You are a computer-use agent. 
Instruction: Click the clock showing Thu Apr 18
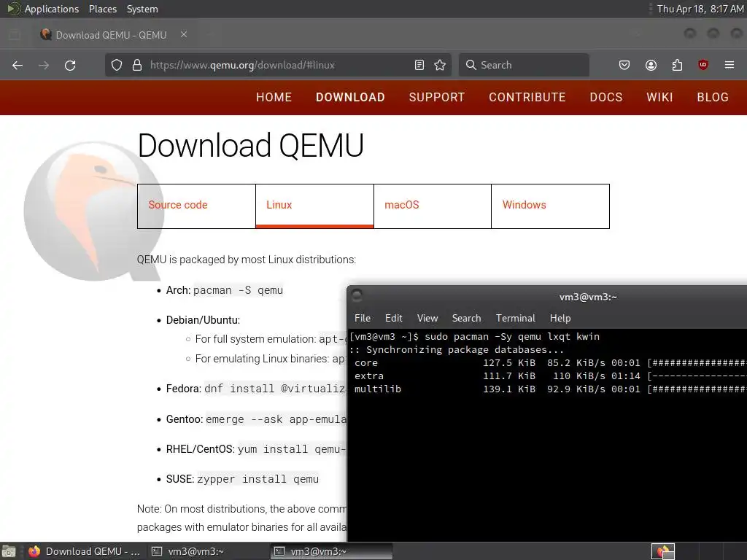700,9
